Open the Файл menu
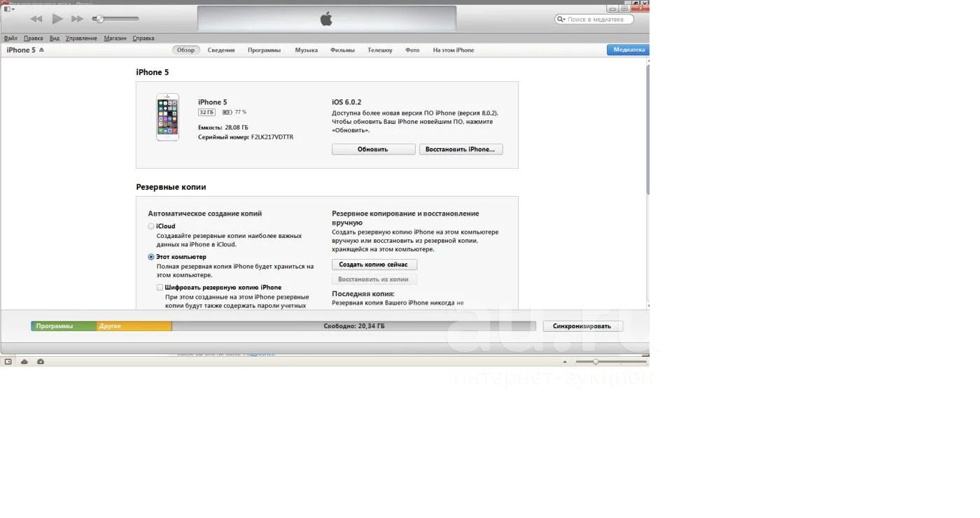The image size is (980, 518). click(10, 38)
